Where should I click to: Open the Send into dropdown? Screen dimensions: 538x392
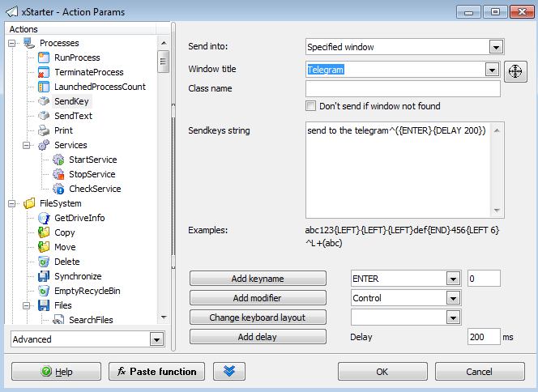click(x=496, y=47)
